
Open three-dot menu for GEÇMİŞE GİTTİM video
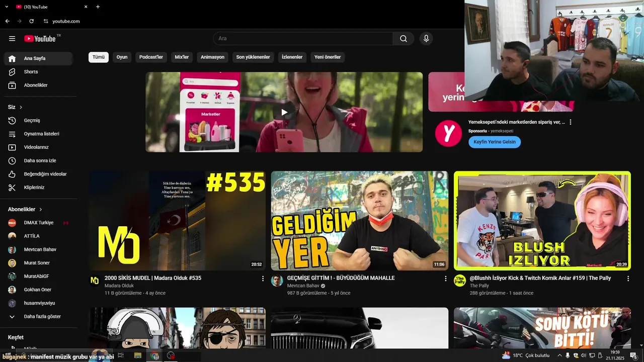(445, 278)
